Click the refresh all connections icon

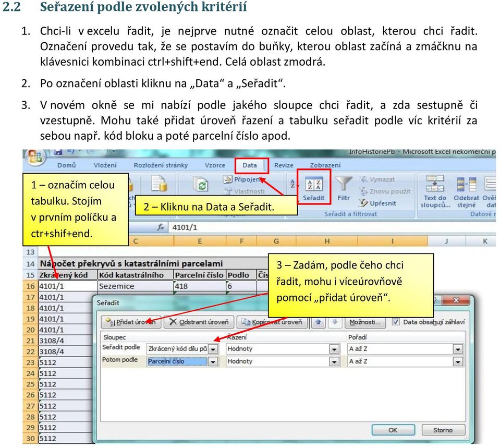[x=201, y=184]
